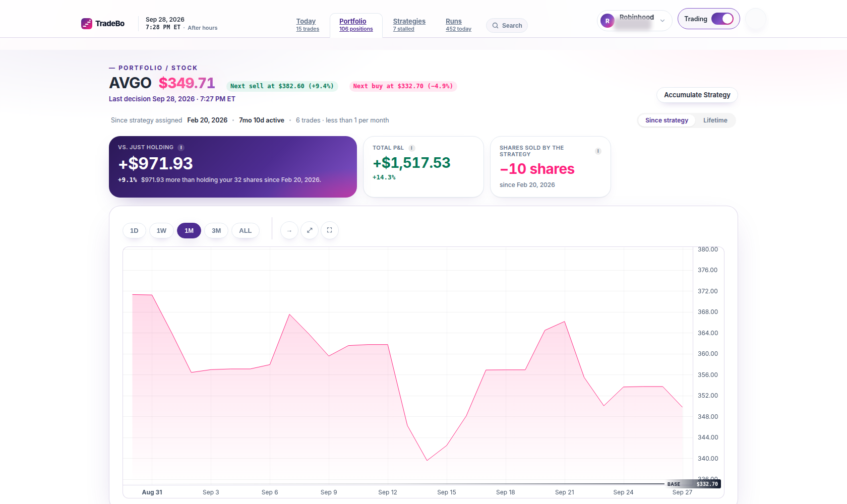Screen dimensions: 847x504
Task: Click the Robinhood account avatar icon
Action: 608,21
